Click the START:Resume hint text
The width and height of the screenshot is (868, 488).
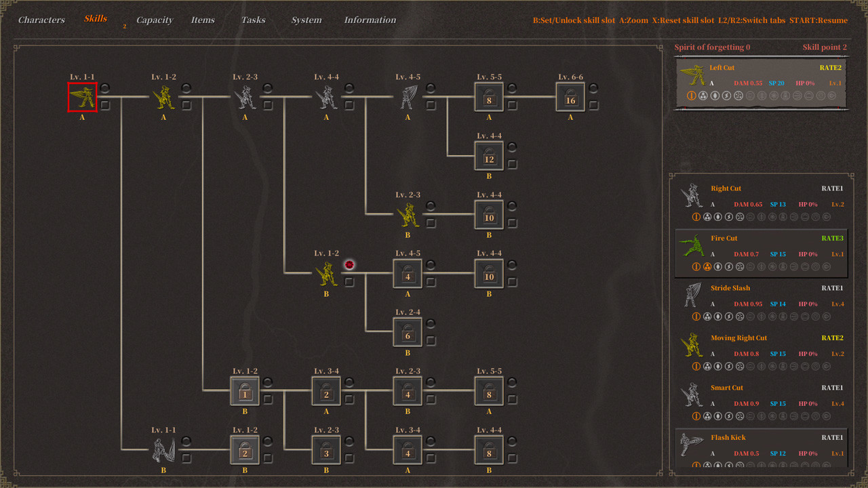818,20
